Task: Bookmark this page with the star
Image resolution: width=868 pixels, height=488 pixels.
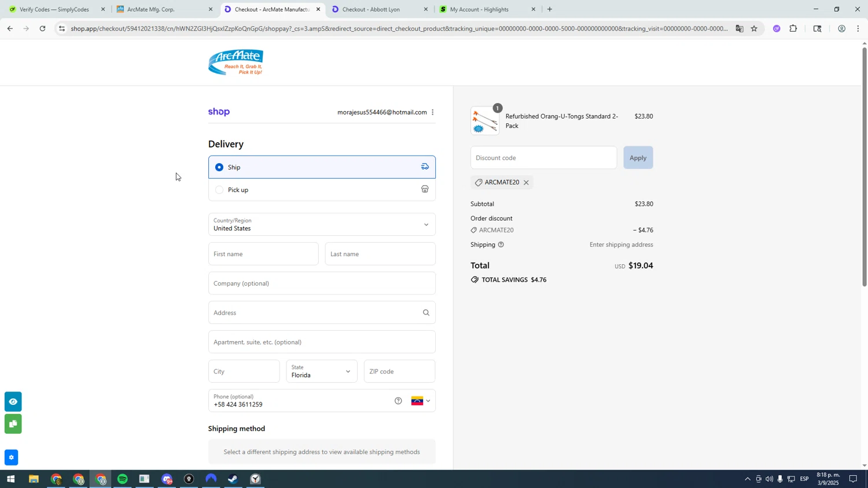Action: [x=754, y=28]
